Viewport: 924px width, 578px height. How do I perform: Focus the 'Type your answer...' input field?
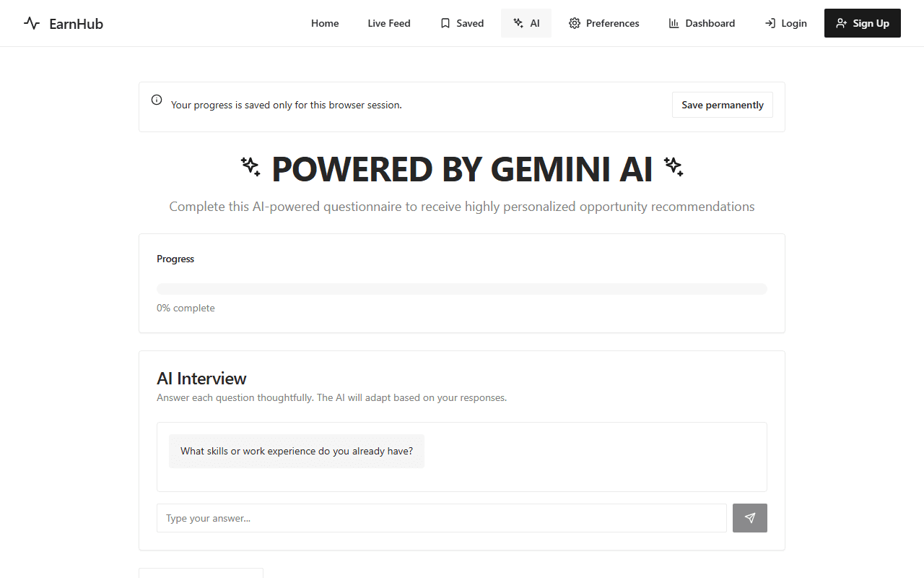click(x=442, y=518)
